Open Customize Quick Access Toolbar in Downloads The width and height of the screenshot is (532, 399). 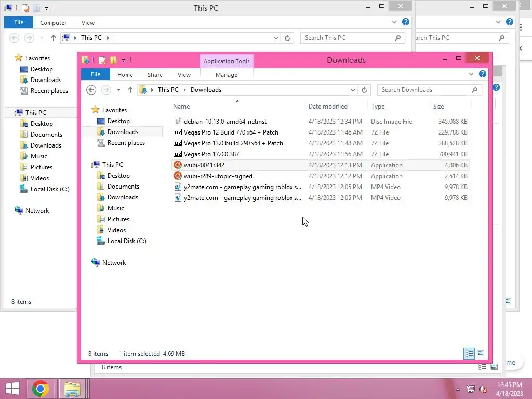(124, 61)
